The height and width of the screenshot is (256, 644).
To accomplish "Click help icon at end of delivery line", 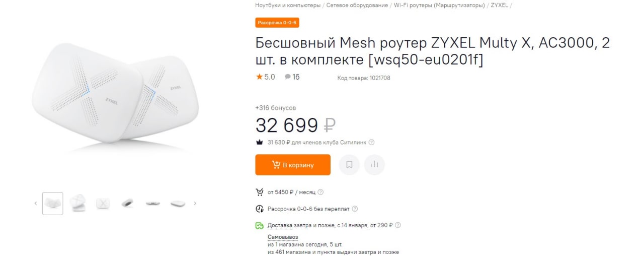I will [398, 225].
